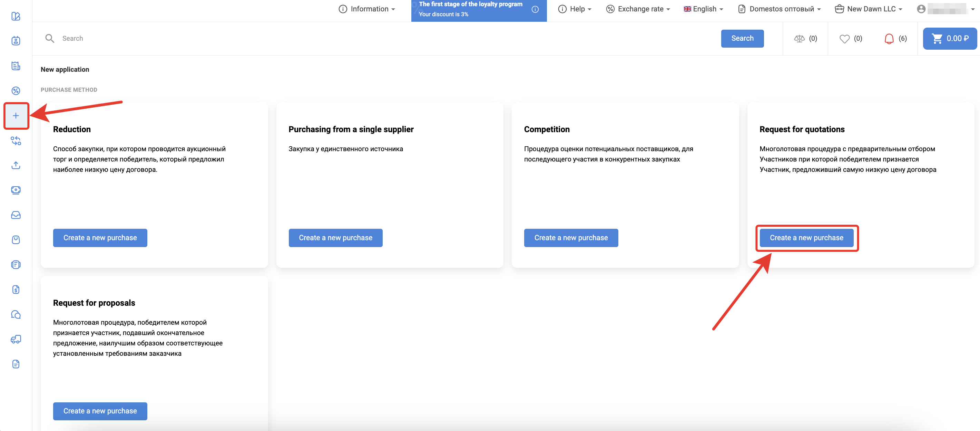Click the New application heading
The height and width of the screenshot is (431, 980).
[65, 70]
